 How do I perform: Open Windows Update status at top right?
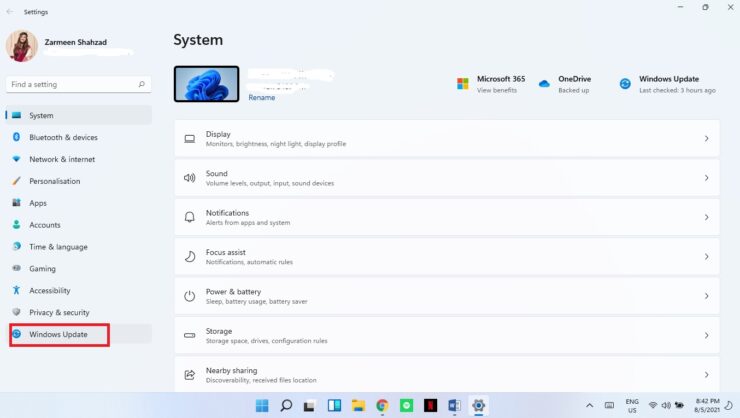click(667, 84)
